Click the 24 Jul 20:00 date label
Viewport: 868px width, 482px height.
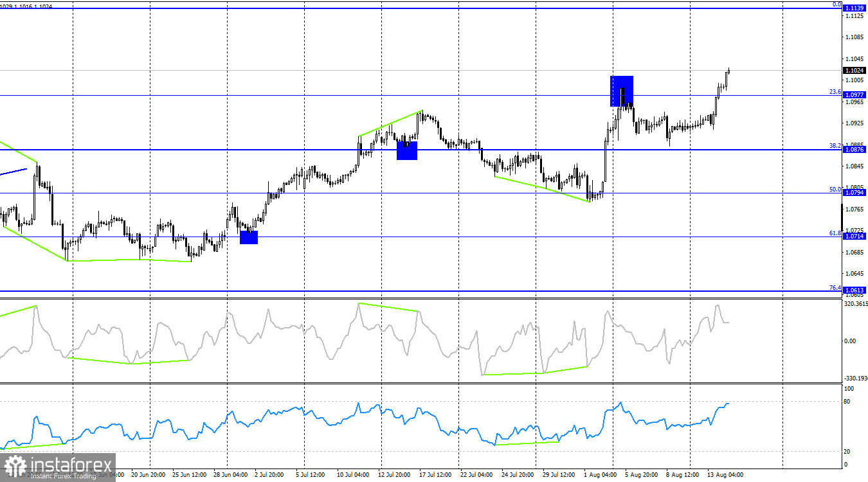tap(519, 475)
